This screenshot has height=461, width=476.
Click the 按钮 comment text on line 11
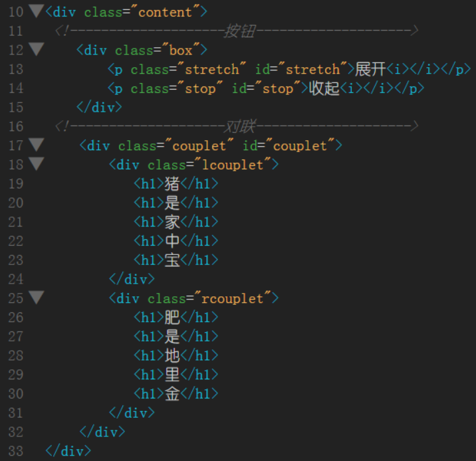point(240,31)
